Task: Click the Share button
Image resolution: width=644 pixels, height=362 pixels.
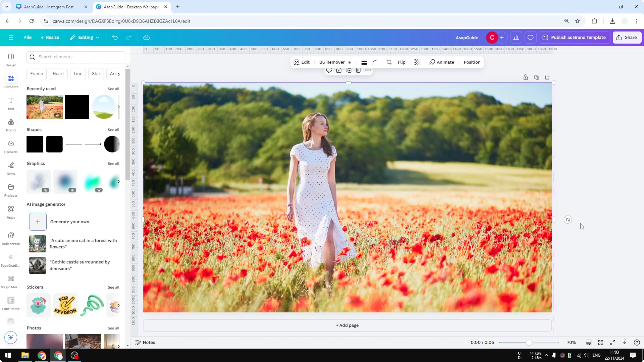Action: [627, 37]
